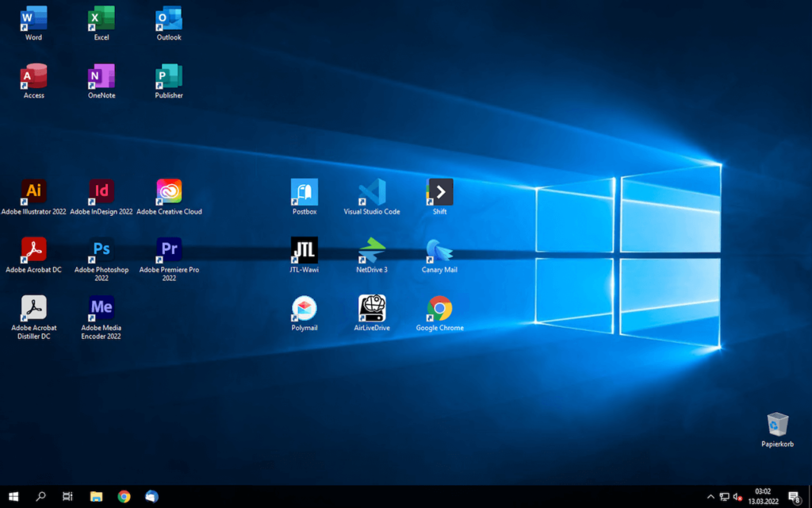Image resolution: width=812 pixels, height=508 pixels.
Task: Click the muted volume tray icon
Action: pos(738,497)
